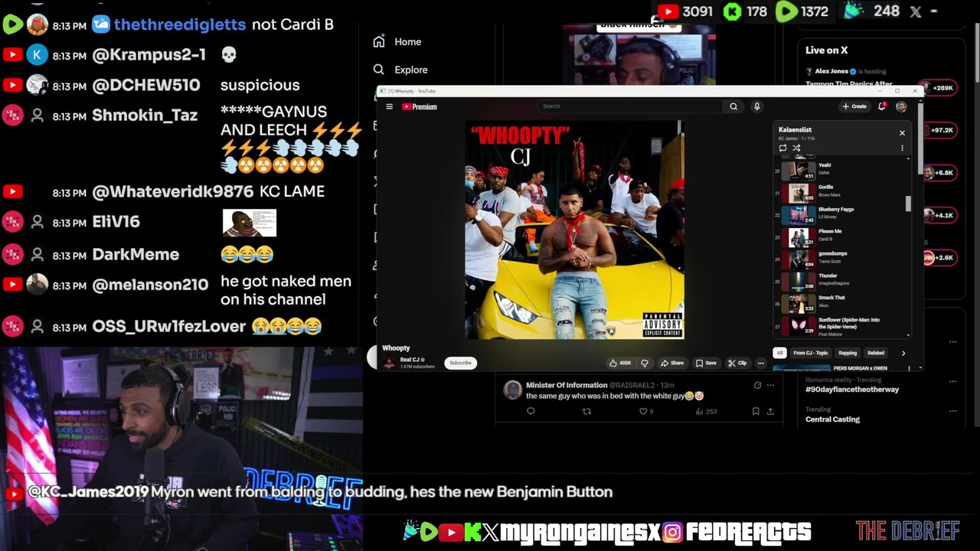Open #90dayfiancetheotherway trend

pyautogui.click(x=852, y=390)
